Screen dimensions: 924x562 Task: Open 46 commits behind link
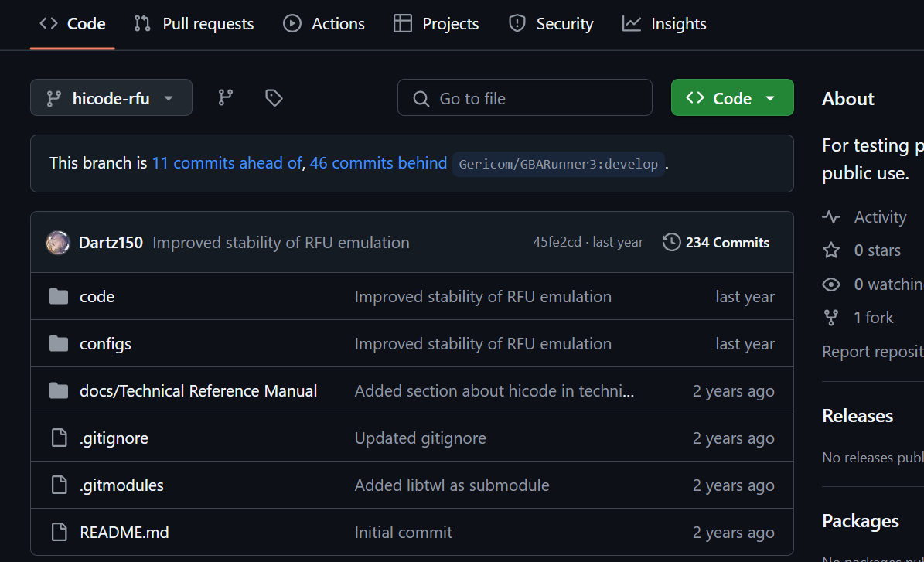tap(378, 163)
